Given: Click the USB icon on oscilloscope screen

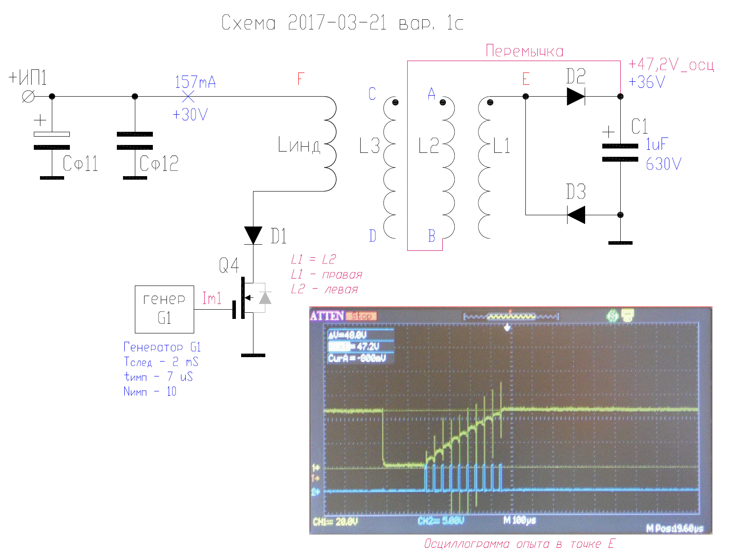Looking at the screenshot, I should tap(628, 315).
